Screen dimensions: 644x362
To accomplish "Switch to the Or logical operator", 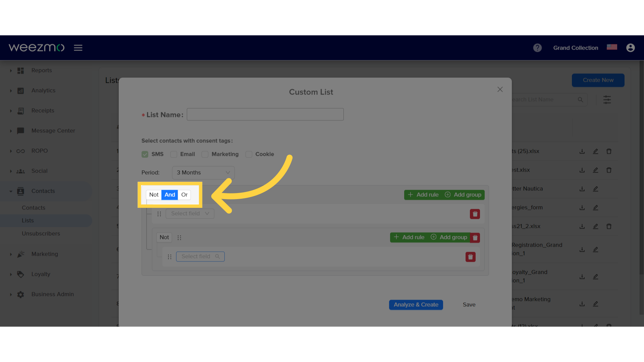I will tap(184, 194).
